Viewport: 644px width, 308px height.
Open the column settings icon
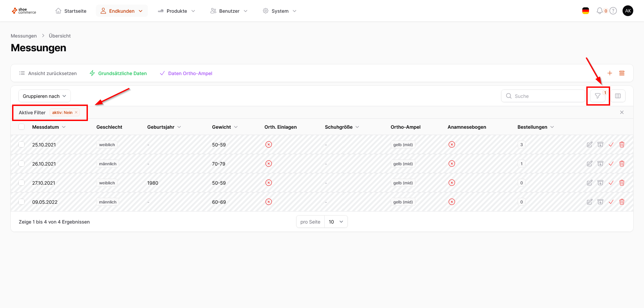pyautogui.click(x=618, y=96)
